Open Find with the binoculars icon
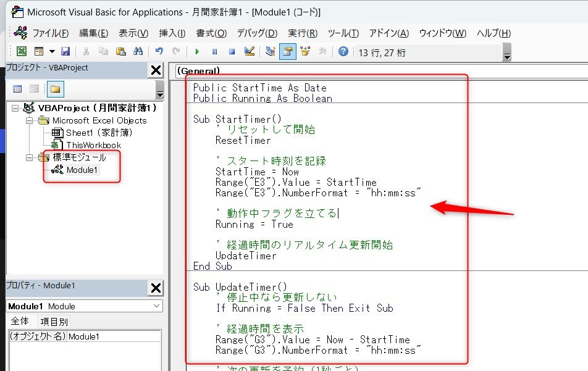588x371 pixels. (x=138, y=51)
